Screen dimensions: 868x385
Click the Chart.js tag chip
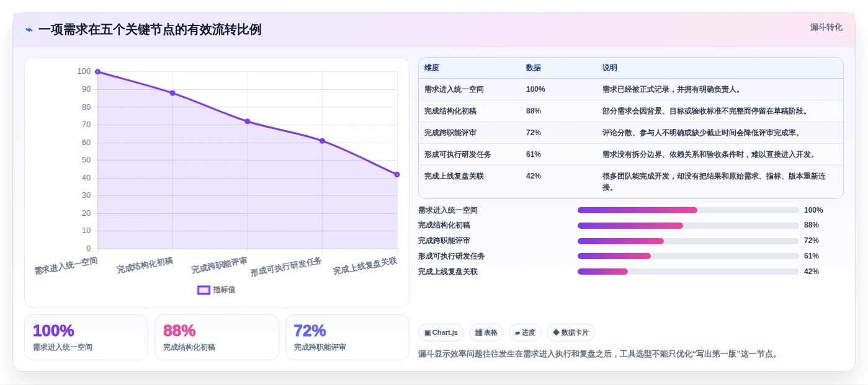click(441, 333)
